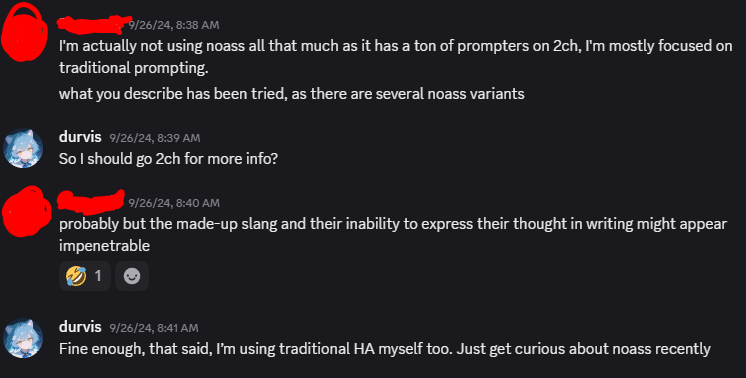746x378 pixels.
Task: Click the word "impenetrable" in the message
Action: (x=104, y=246)
